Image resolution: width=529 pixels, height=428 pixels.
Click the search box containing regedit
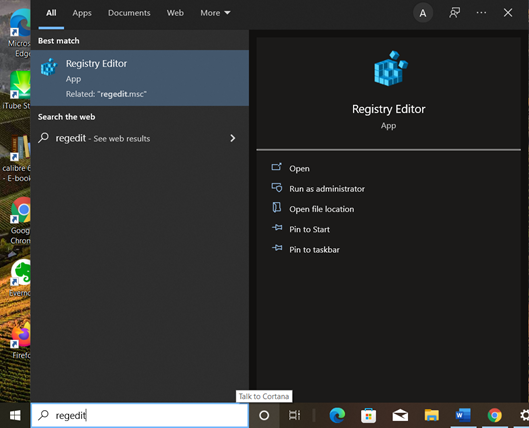(x=140, y=415)
